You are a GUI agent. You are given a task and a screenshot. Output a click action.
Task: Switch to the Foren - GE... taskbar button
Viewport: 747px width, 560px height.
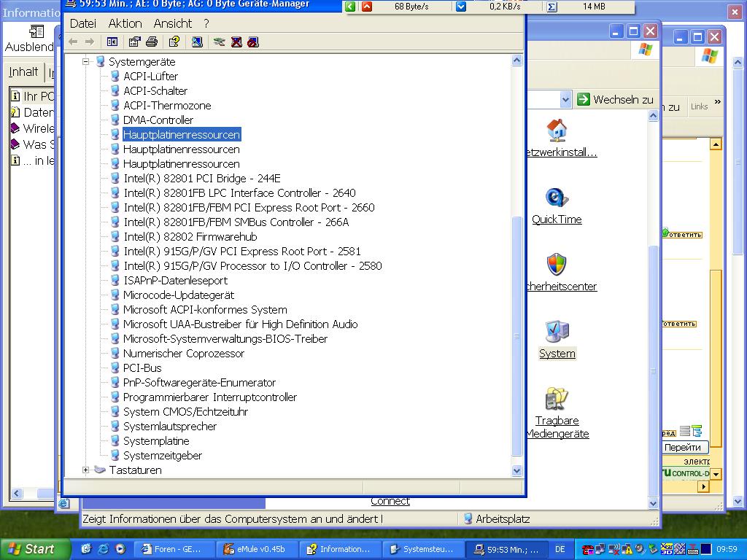point(174,549)
